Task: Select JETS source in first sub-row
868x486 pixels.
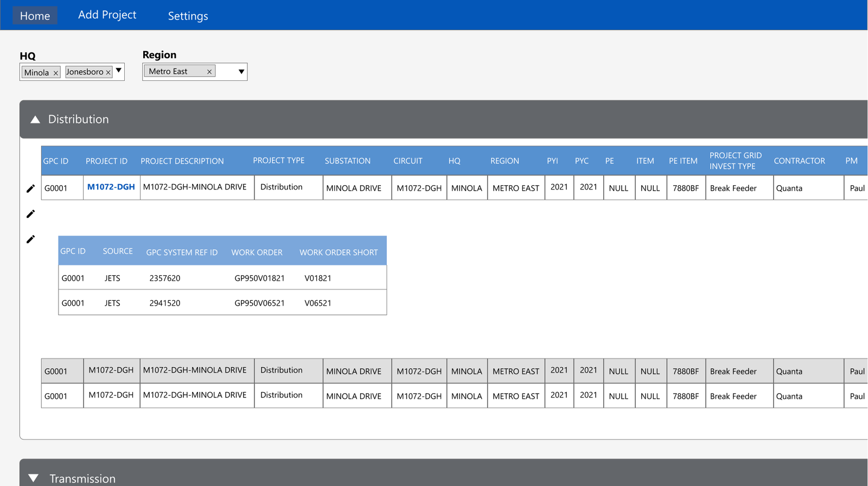Action: [x=112, y=278]
